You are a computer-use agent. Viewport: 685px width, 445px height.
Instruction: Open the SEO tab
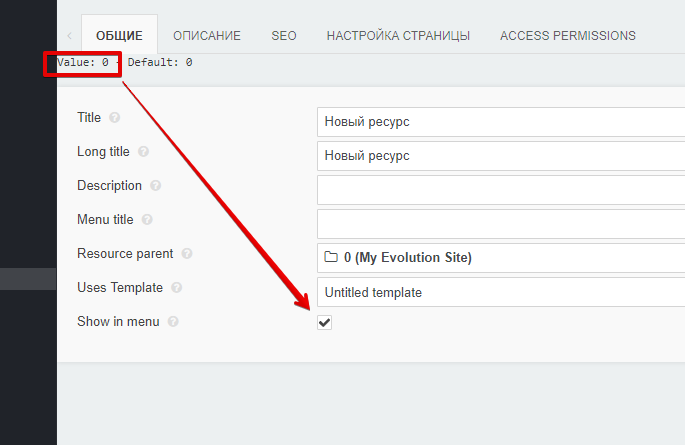[284, 35]
